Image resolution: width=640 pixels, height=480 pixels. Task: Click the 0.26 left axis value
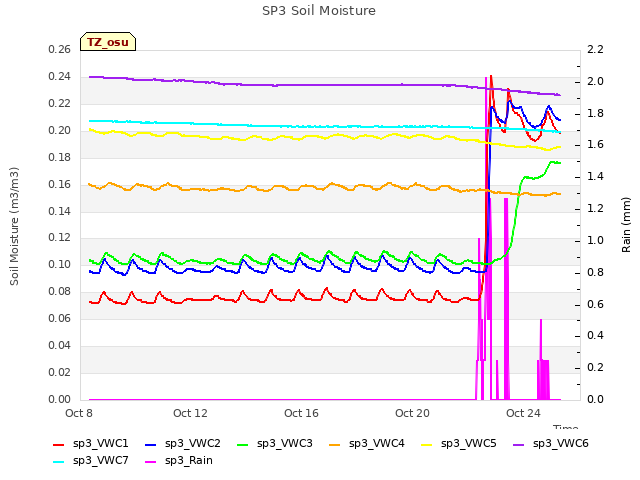point(60,50)
